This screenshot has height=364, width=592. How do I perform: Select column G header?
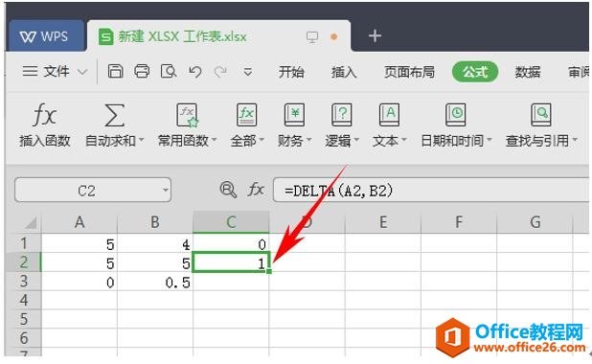(535, 222)
